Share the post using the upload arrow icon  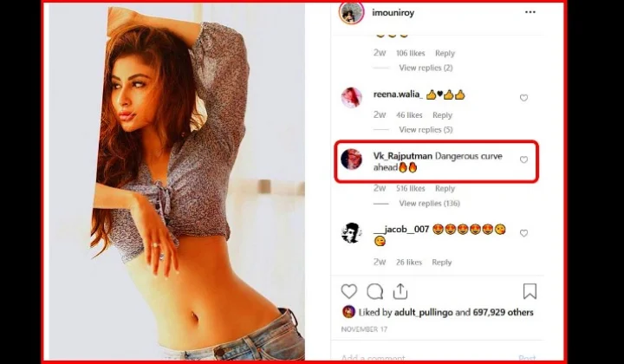click(x=400, y=291)
